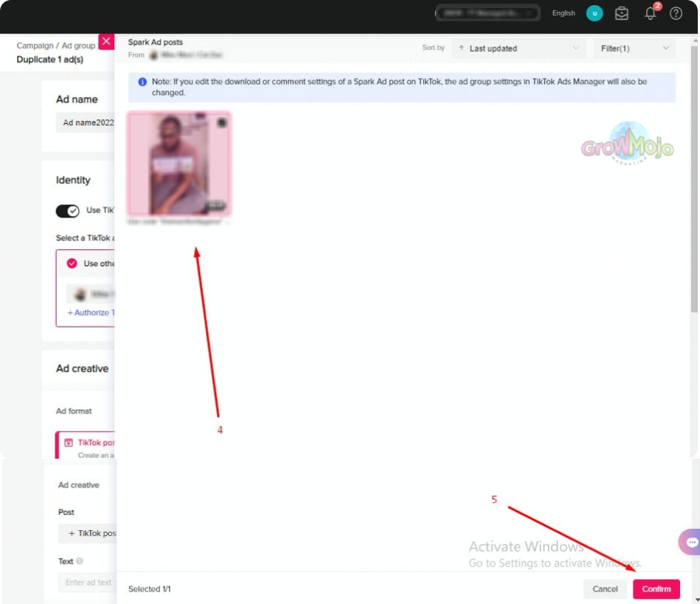Select the TikTok post ad format card

(86, 445)
